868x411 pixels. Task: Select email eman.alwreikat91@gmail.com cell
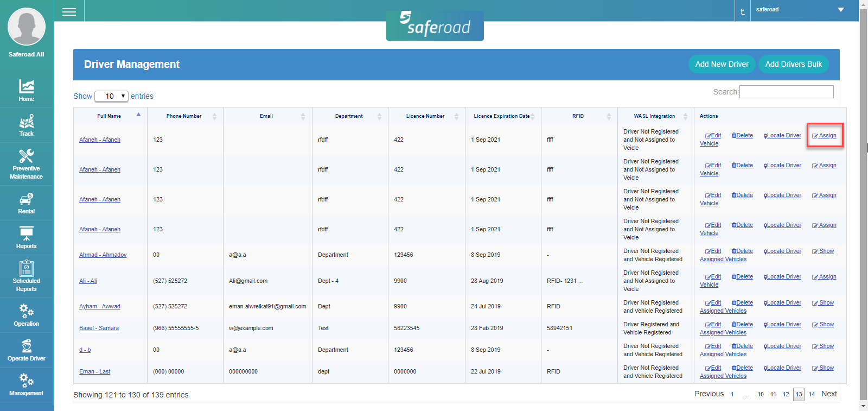point(267,306)
